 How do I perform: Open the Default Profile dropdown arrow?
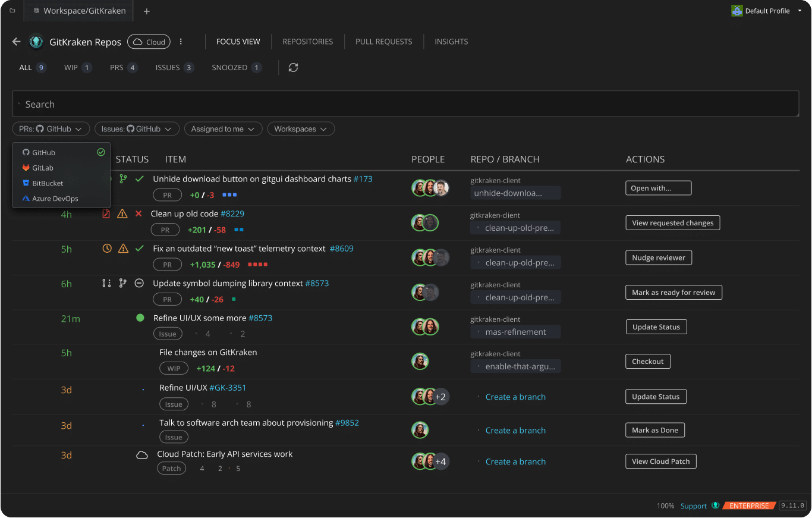800,11
